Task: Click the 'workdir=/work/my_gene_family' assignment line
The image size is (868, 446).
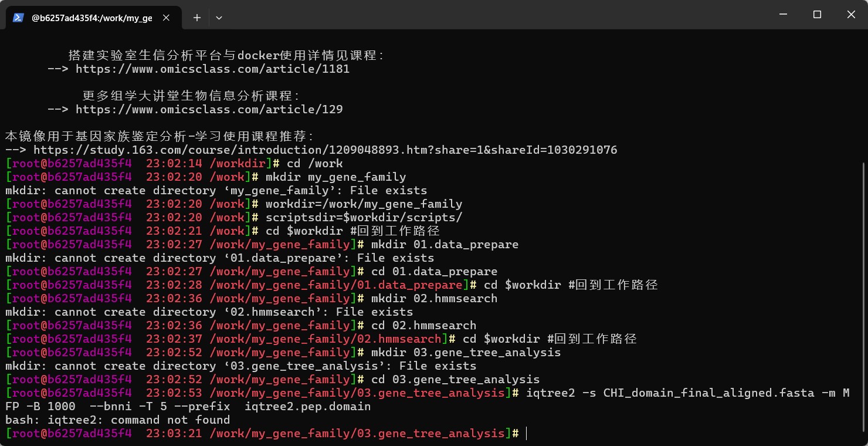Action: coord(364,204)
